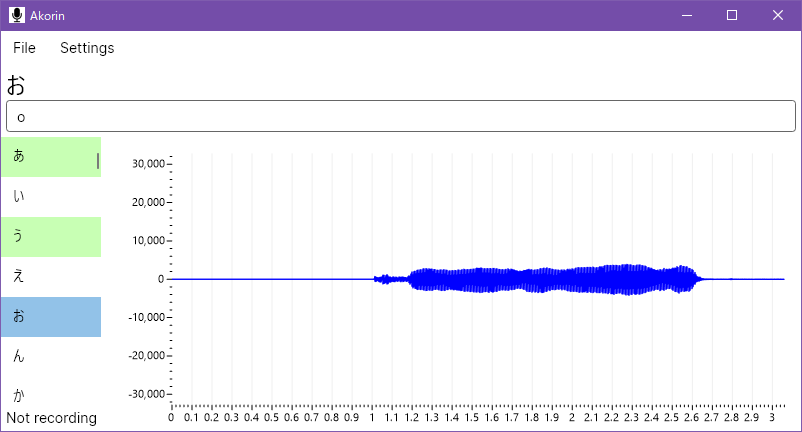Screen dimensions: 802x432
Task: Click the 0 label on amplitude axis
Action: 161,279
